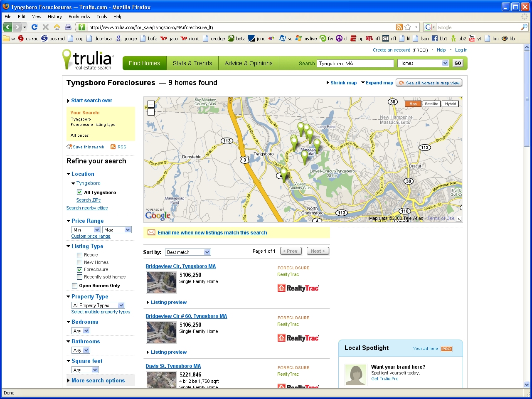Check Recently sold homes
This screenshot has height=399, width=532.
[x=79, y=277]
